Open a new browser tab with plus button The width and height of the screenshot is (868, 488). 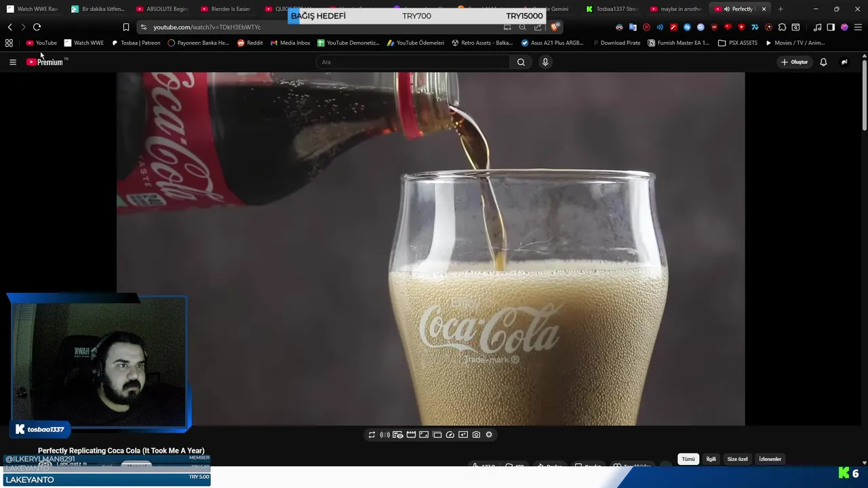coord(781,9)
